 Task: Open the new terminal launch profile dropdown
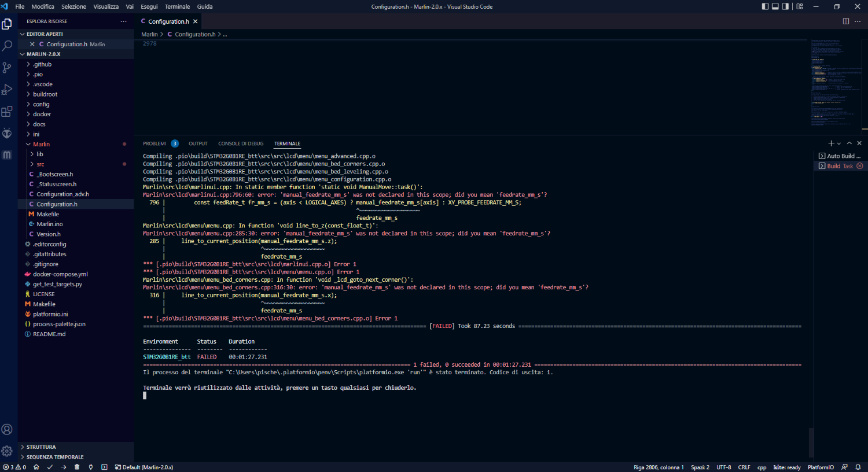tap(839, 143)
